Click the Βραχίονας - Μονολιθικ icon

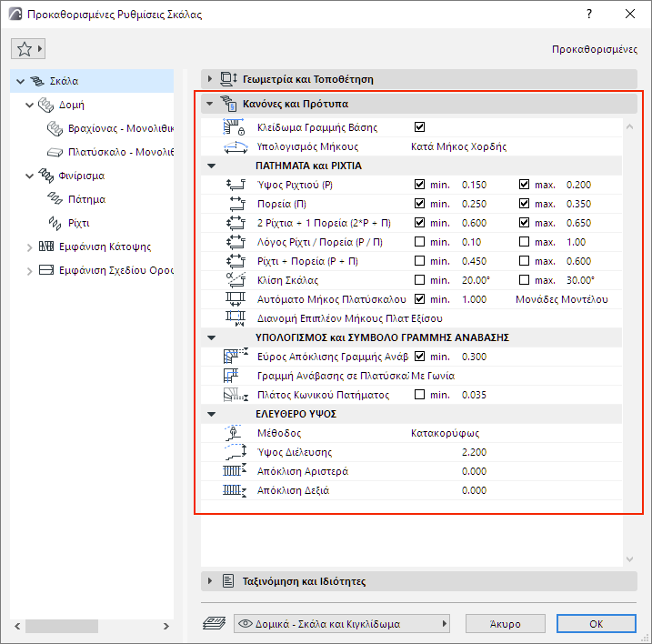point(55,128)
